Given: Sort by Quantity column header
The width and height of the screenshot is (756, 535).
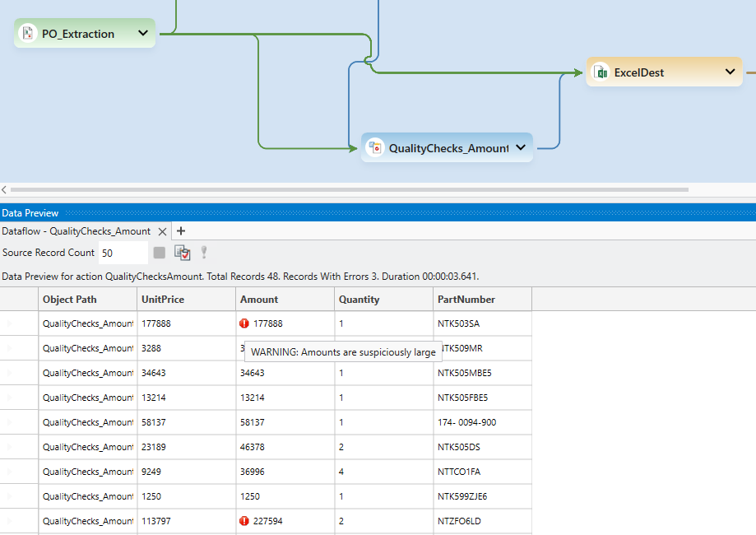Looking at the screenshot, I should click(x=384, y=299).
